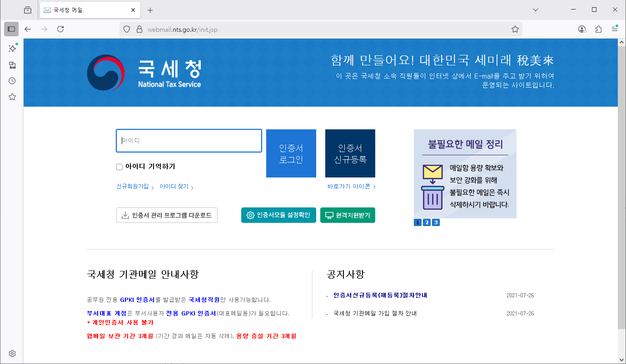Open browser history from the sidebar clock icon
The height and width of the screenshot is (364, 626).
[x=12, y=81]
